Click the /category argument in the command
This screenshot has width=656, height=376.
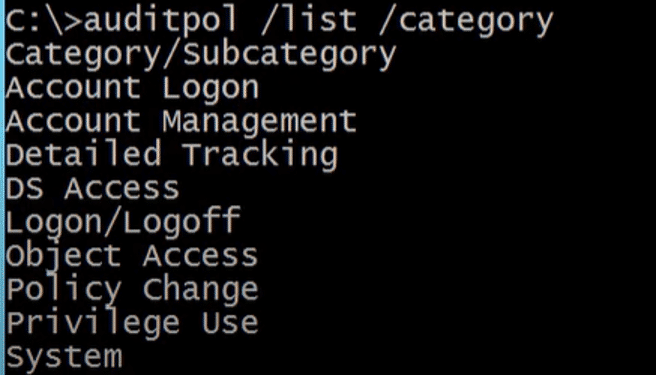click(466, 23)
